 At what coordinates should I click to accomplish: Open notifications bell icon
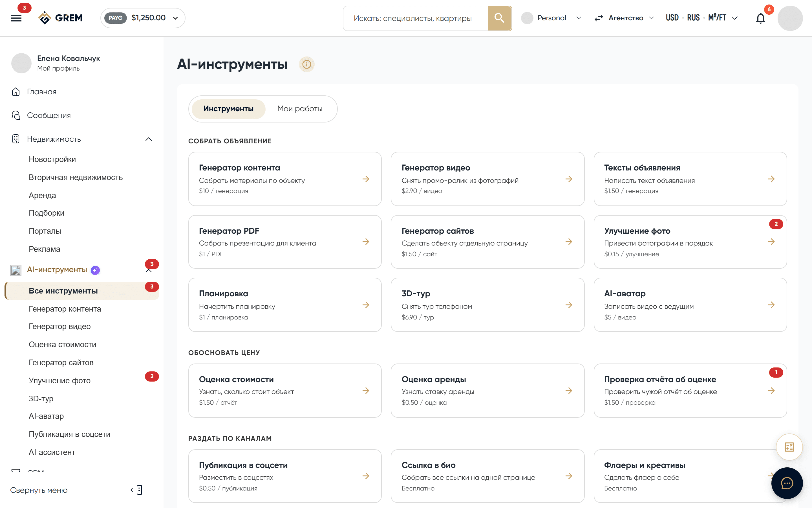[x=760, y=18]
